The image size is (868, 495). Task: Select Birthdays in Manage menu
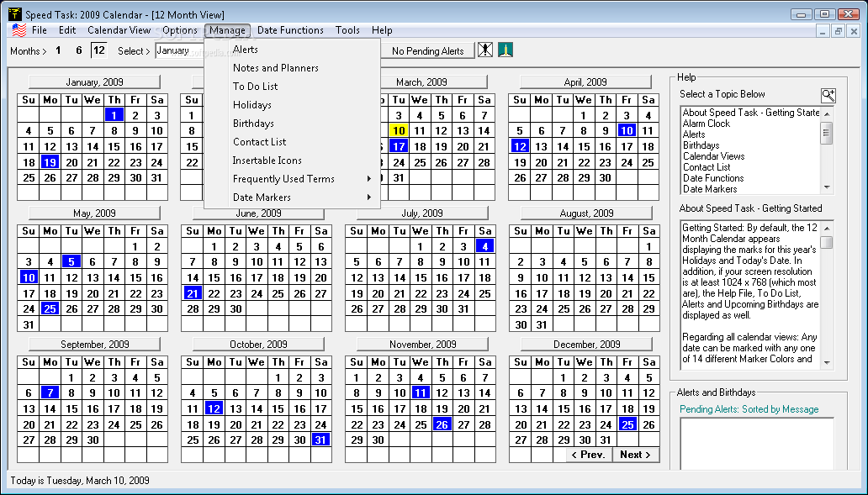tap(293, 124)
